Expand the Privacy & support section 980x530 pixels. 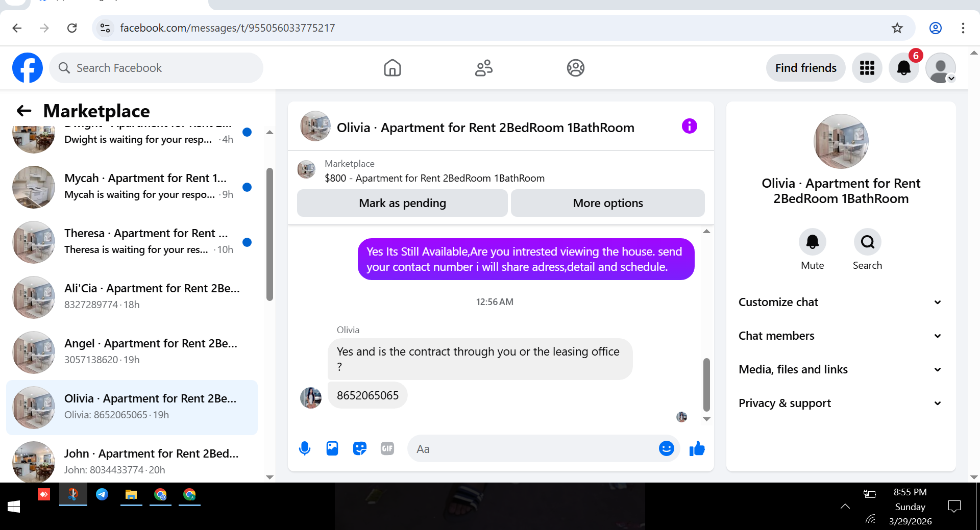[840, 403]
